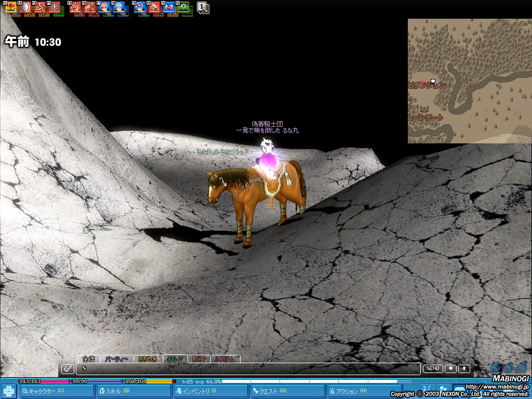Select the F7 firebolt magic skill icon
This screenshot has height=399, width=532.
coord(104,8)
